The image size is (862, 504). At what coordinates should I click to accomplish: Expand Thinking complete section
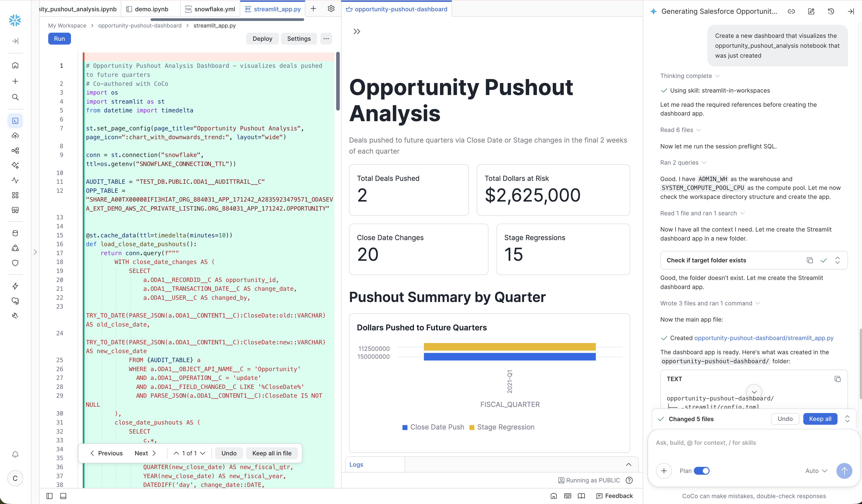pos(690,76)
